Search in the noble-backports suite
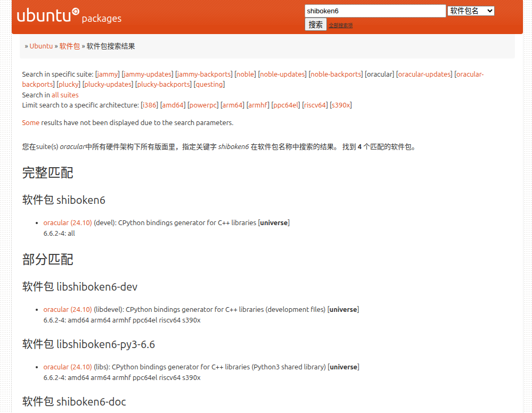Screen dimensions: 532x413 [x=336, y=75]
